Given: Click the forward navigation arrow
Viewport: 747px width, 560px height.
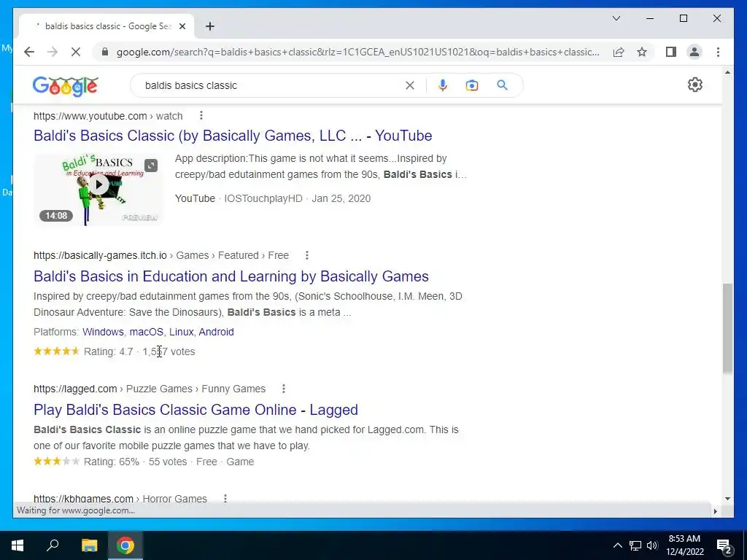Looking at the screenshot, I should 53,52.
